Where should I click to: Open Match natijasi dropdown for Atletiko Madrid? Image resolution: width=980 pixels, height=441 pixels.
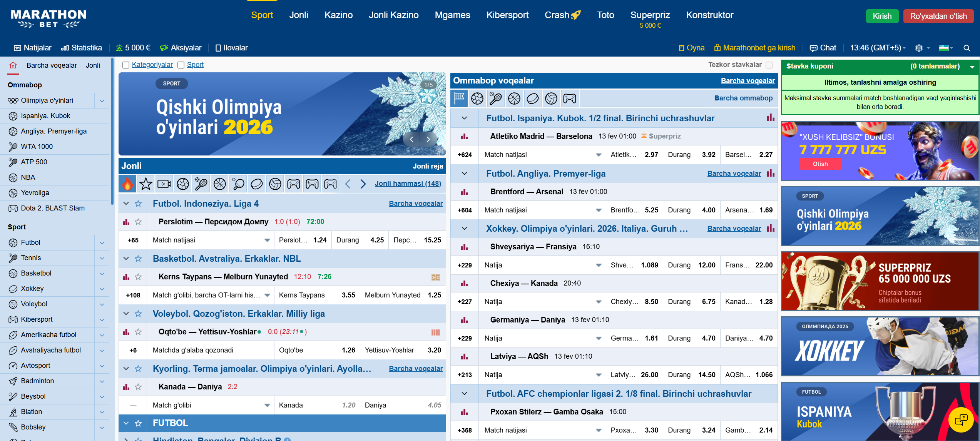point(598,155)
